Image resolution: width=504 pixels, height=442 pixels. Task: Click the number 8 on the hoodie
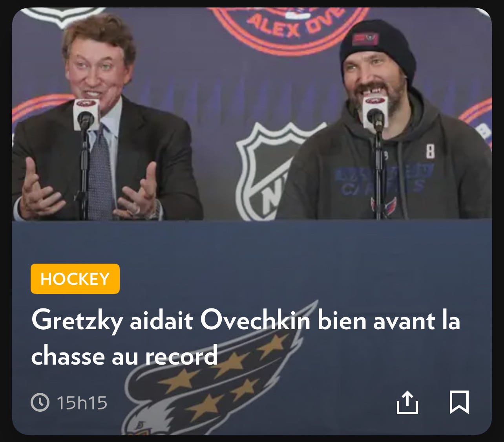[x=430, y=151]
